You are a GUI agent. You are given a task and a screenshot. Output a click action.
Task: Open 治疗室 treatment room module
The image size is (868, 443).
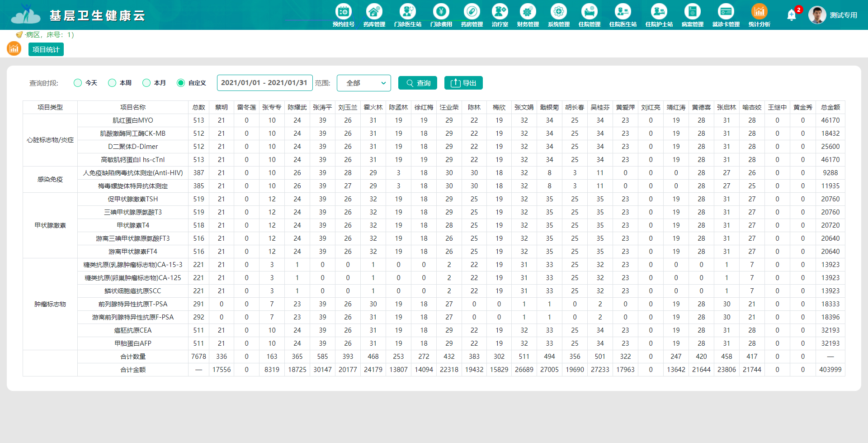[500, 15]
